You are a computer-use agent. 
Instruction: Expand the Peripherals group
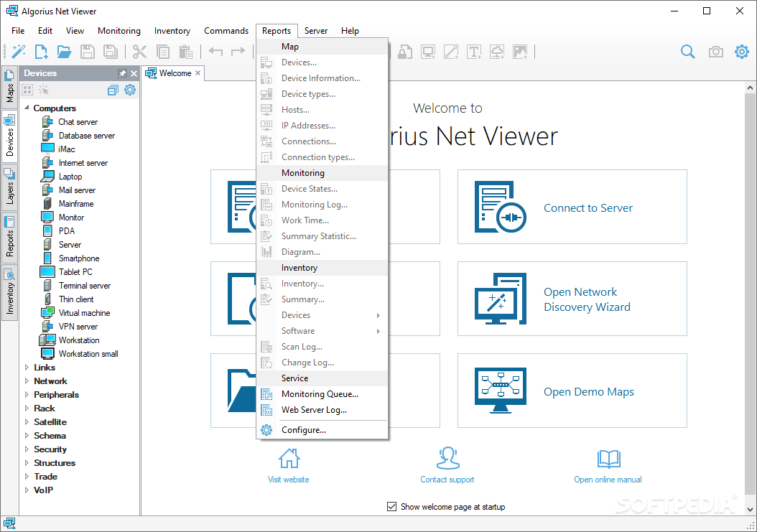pos(27,394)
